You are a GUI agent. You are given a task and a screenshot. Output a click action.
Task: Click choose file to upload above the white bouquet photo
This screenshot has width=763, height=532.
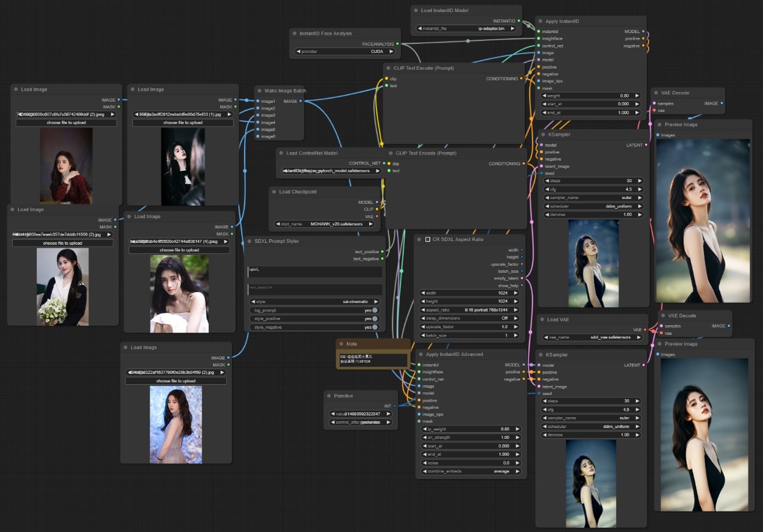point(63,243)
